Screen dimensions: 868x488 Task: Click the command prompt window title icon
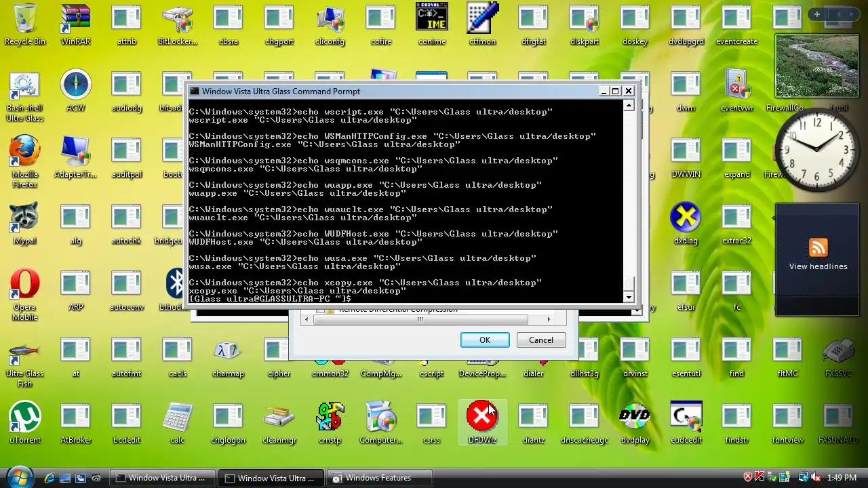click(x=195, y=91)
